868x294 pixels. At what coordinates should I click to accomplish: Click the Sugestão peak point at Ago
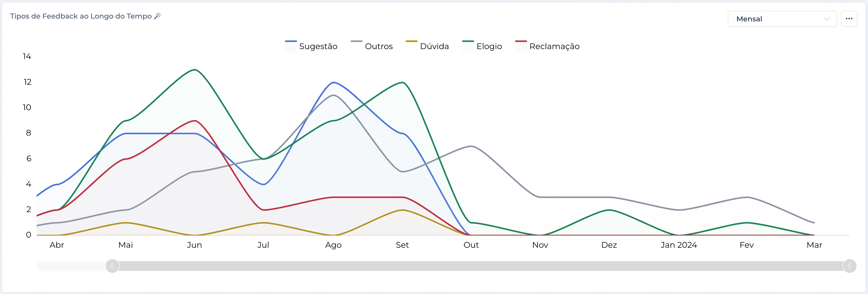[333, 82]
